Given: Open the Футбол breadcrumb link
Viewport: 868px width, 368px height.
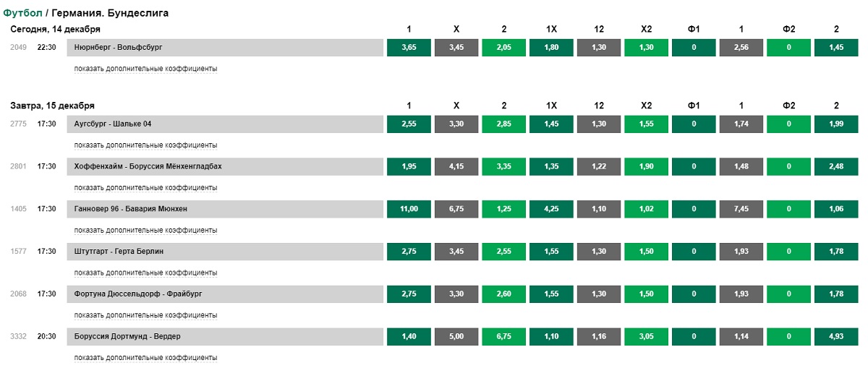Looking at the screenshot, I should pyautogui.click(x=22, y=13).
